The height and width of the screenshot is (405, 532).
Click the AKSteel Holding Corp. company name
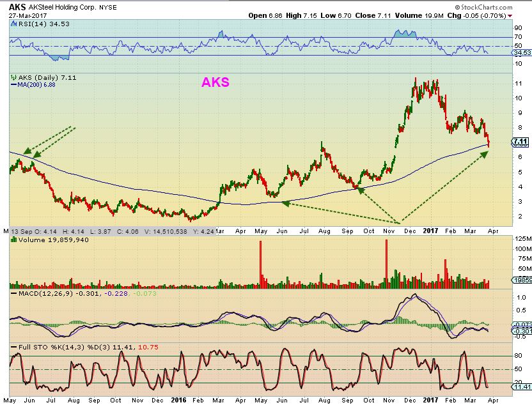(62, 7)
